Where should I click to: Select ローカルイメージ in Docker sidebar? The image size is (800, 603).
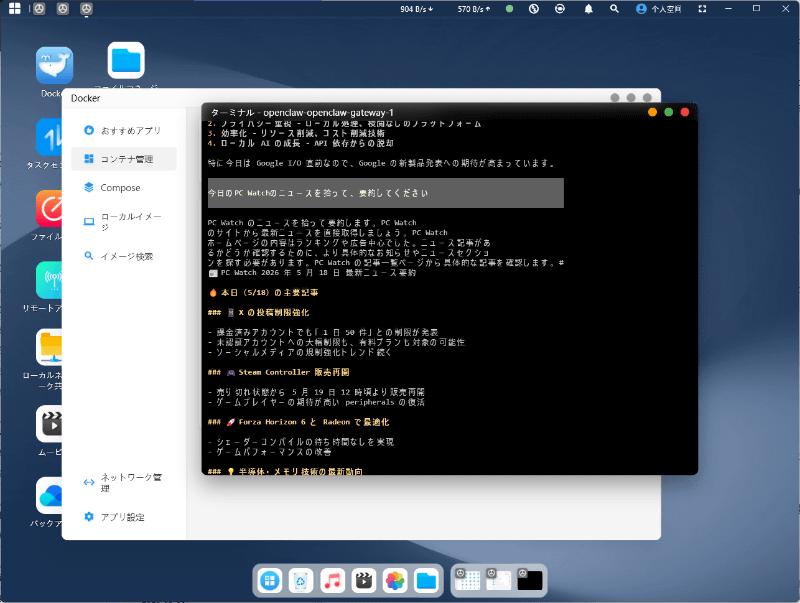coord(124,222)
